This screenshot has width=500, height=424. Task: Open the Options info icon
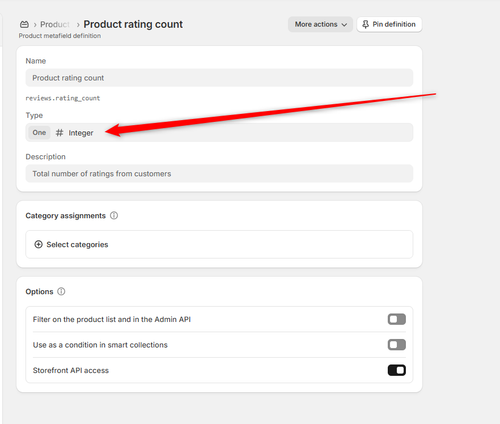(x=61, y=291)
